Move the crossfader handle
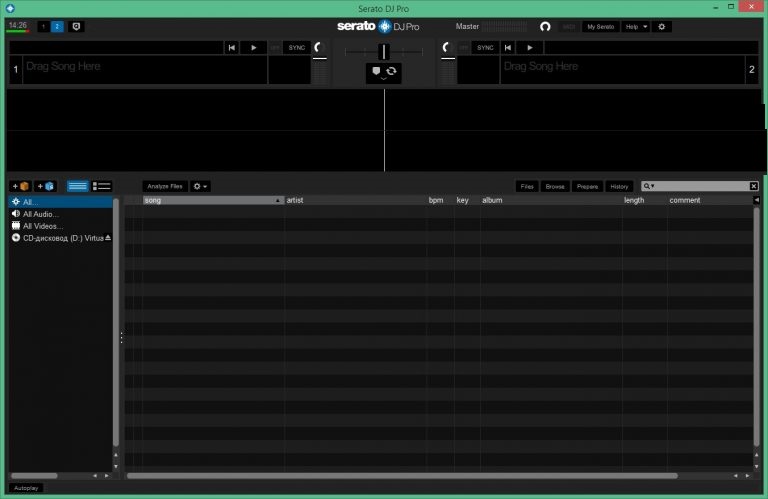Screen dimensions: 768x499 pos(384,51)
